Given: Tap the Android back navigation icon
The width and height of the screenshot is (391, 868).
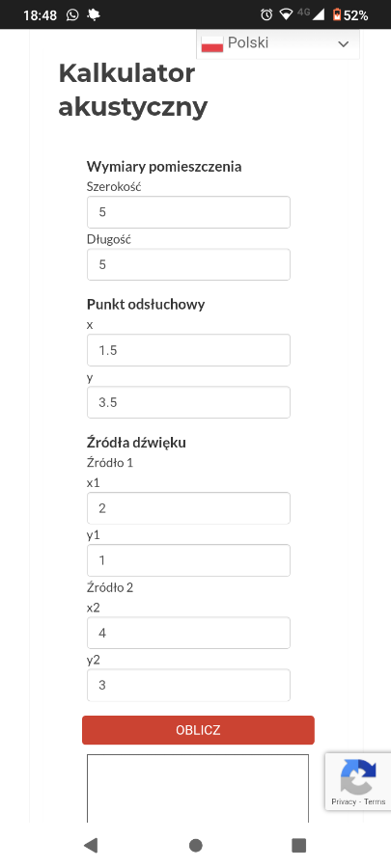Looking at the screenshot, I should 91,845.
